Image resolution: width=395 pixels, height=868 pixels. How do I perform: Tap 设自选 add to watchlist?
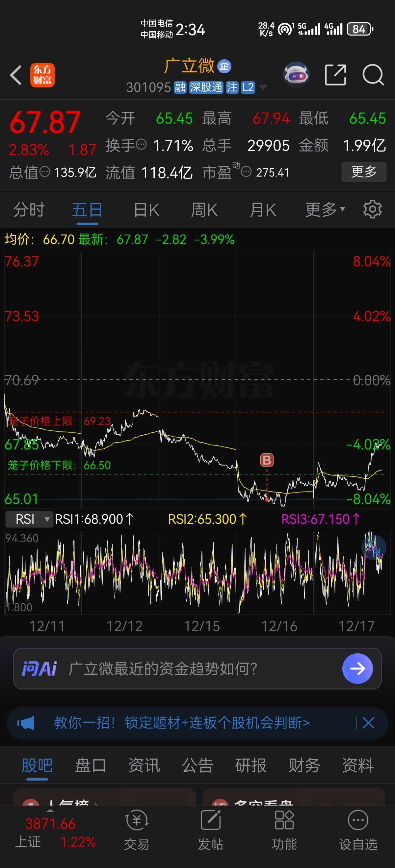click(x=358, y=830)
